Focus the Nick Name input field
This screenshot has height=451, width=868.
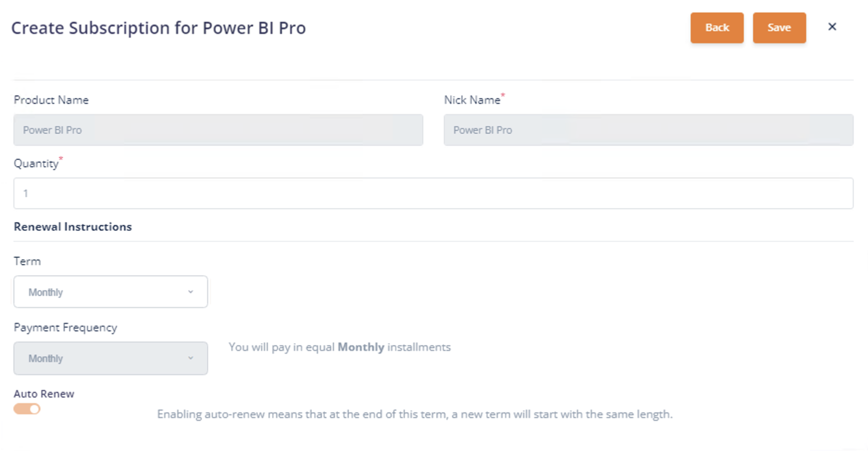(x=648, y=130)
